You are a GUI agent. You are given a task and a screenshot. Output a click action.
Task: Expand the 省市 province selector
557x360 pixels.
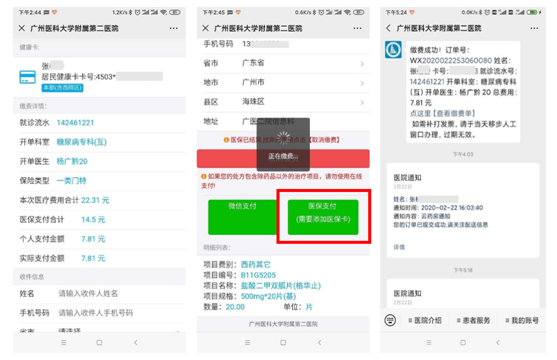click(x=283, y=63)
